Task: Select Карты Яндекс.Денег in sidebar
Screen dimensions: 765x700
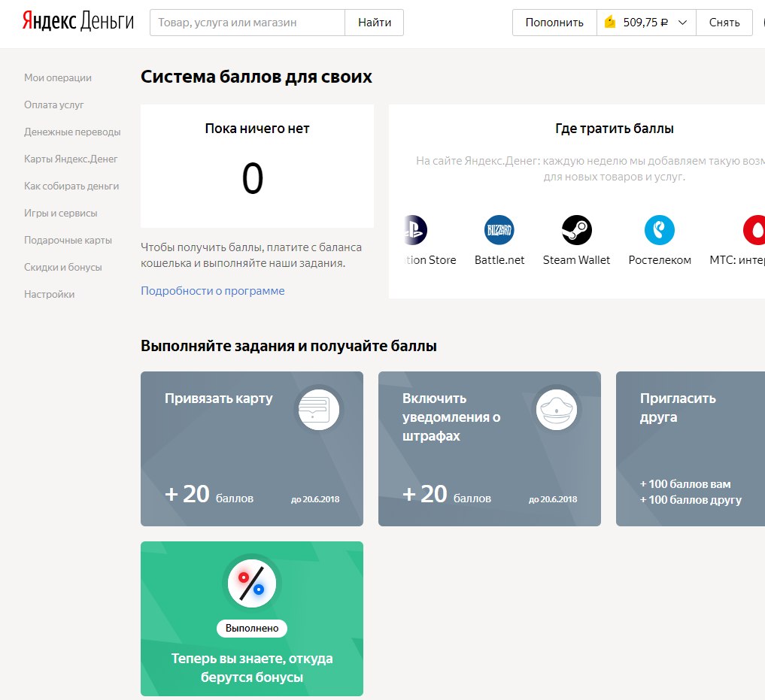Action: click(x=71, y=159)
